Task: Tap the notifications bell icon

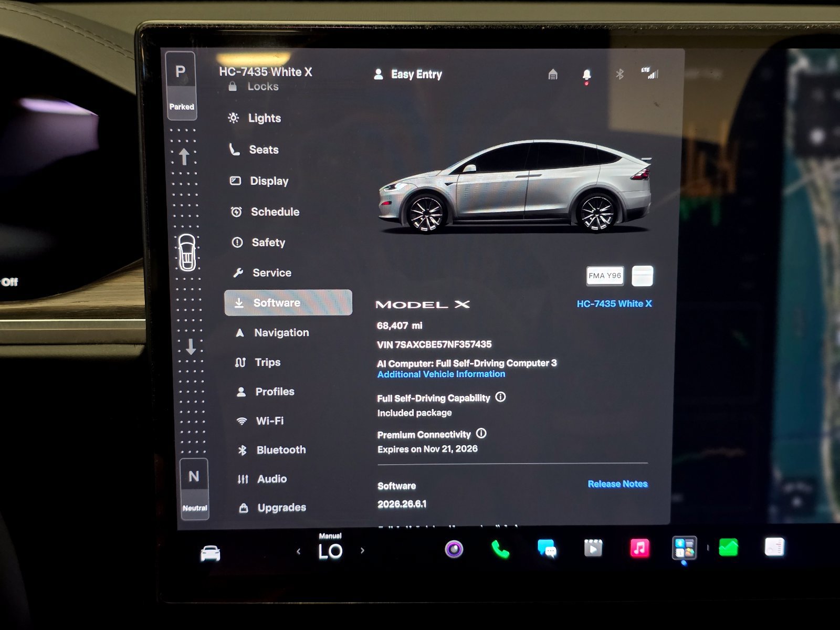Action: point(586,76)
